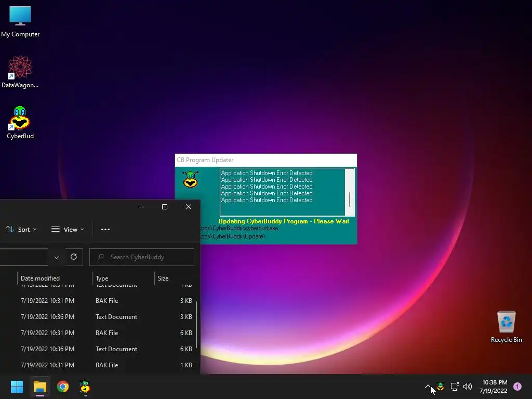Select the 3 KB Text Document row

point(98,316)
